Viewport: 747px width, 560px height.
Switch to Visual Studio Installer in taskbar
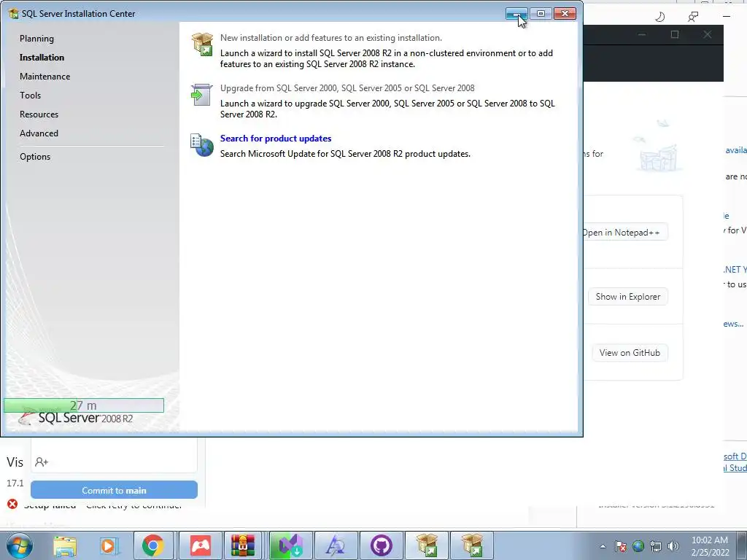(x=290, y=545)
